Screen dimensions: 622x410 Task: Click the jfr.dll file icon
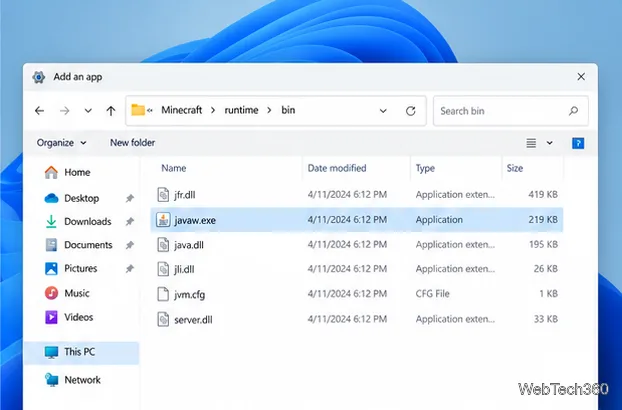point(163,195)
